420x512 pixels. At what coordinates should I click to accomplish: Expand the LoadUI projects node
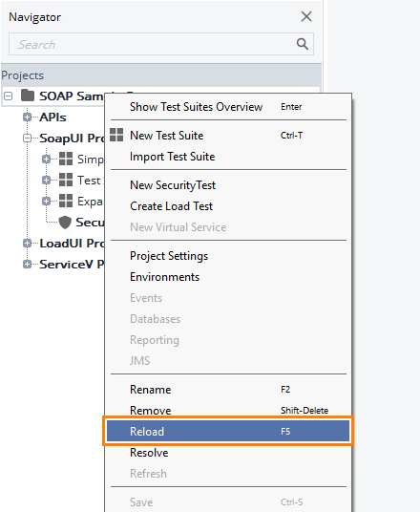[27, 244]
